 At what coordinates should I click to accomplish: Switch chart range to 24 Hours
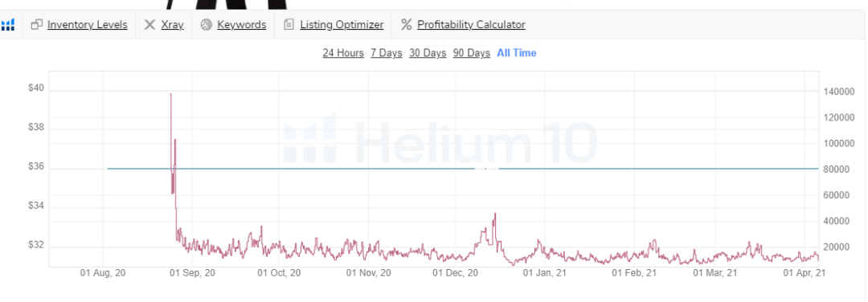[x=343, y=53]
